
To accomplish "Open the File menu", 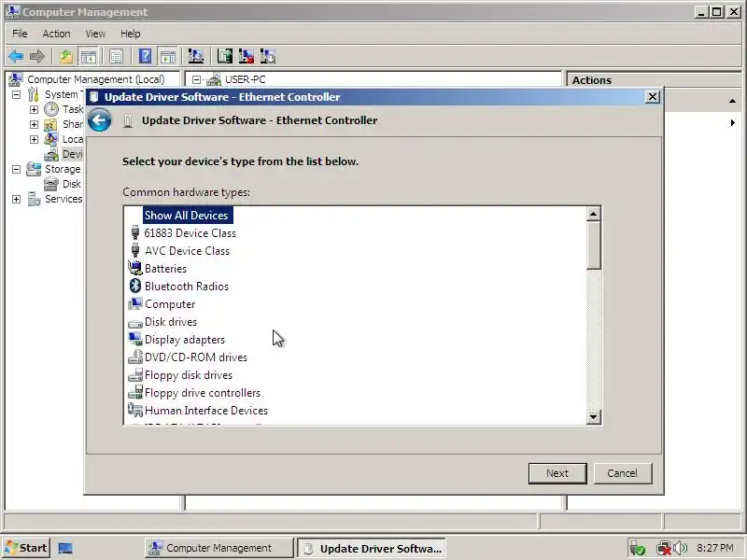I will (x=20, y=34).
